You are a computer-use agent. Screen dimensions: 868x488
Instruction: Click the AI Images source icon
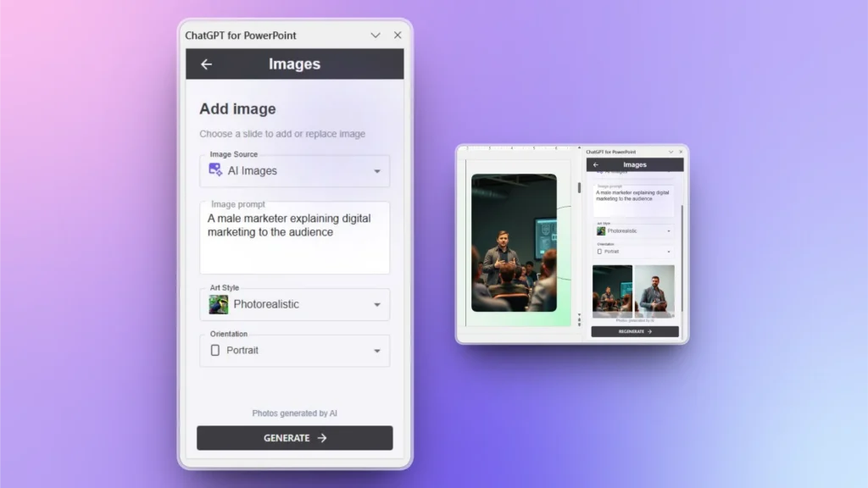[x=216, y=170]
